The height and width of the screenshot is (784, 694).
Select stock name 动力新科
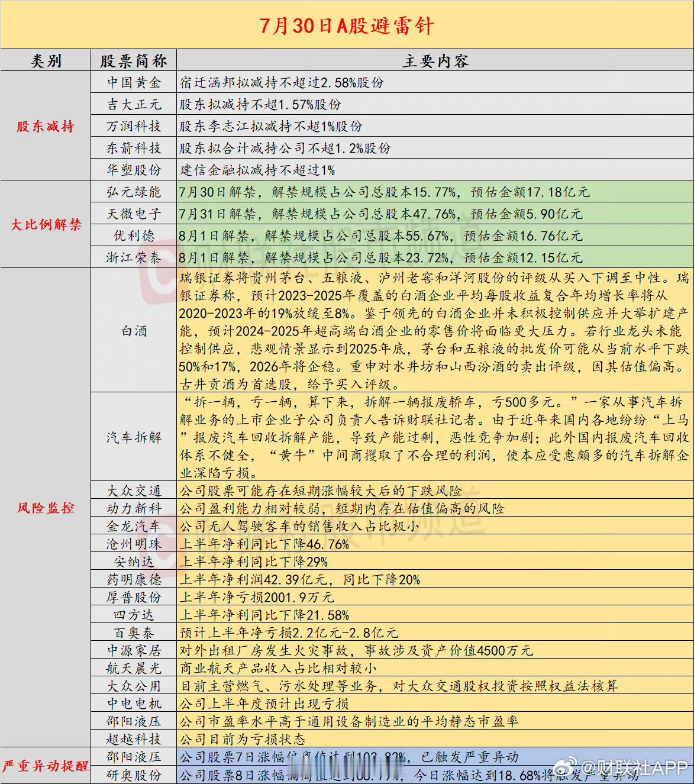(x=134, y=508)
